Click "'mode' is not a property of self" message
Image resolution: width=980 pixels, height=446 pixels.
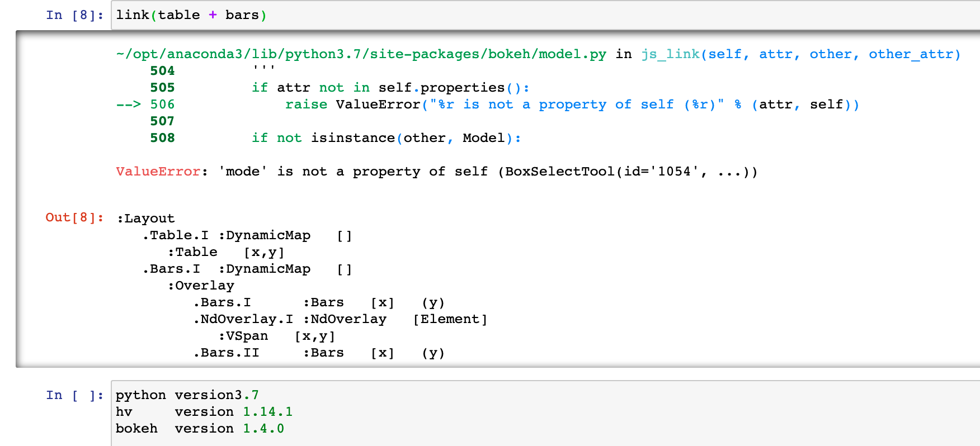(x=353, y=172)
